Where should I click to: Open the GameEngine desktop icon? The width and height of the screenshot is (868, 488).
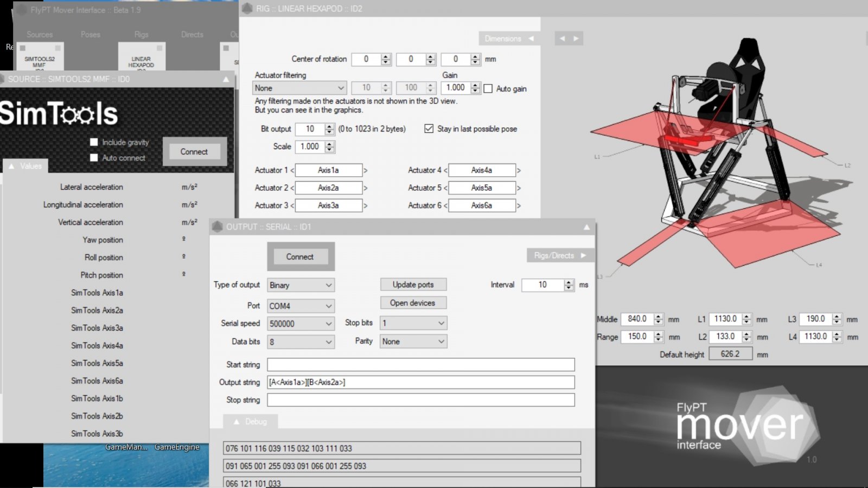point(177,447)
